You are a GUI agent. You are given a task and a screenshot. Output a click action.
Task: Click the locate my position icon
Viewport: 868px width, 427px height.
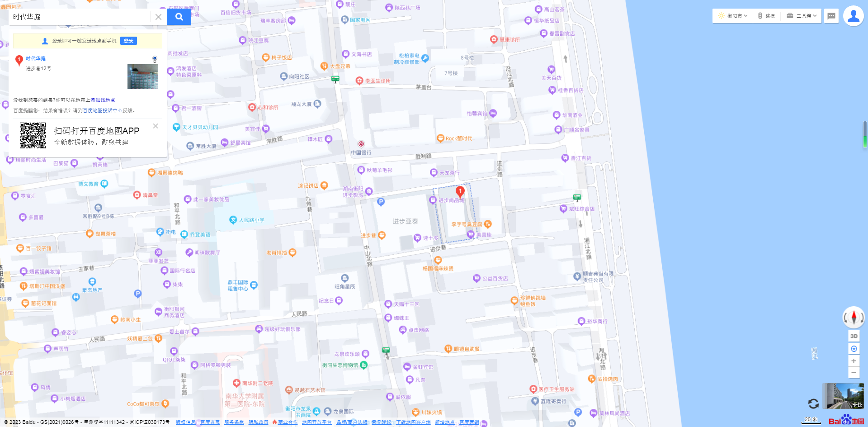(854, 349)
